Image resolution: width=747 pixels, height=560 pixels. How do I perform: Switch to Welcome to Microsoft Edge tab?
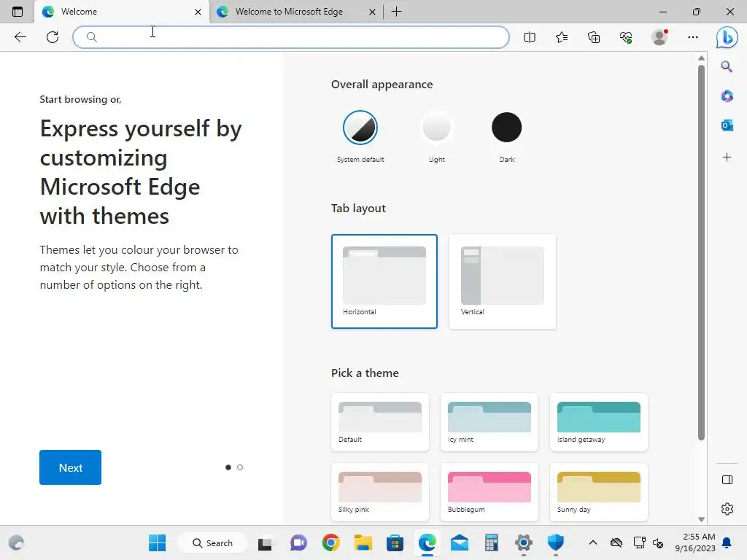pyautogui.click(x=296, y=12)
